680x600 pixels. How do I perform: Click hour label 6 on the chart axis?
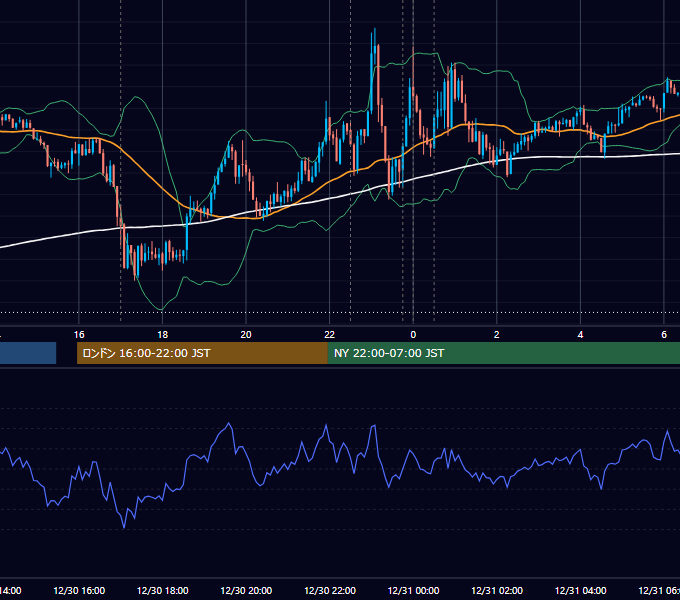pyautogui.click(x=664, y=335)
